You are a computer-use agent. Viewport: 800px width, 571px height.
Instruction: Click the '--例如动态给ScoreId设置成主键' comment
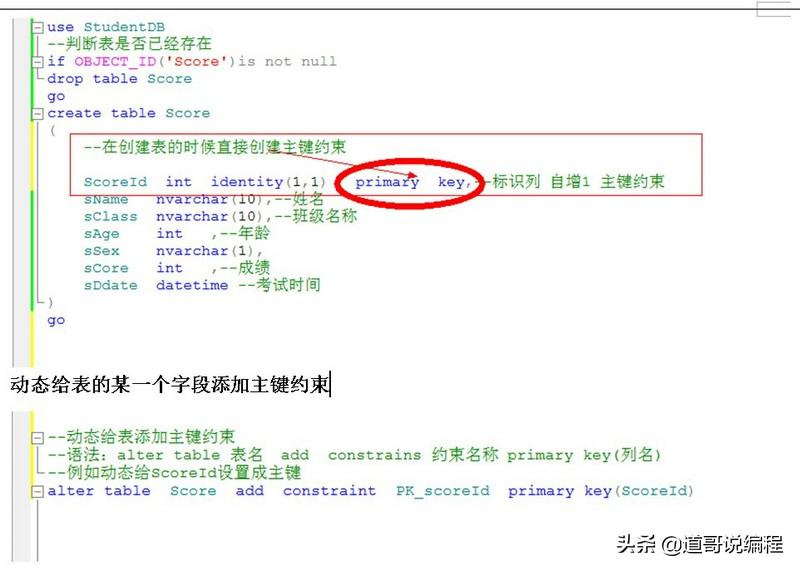click(174, 473)
